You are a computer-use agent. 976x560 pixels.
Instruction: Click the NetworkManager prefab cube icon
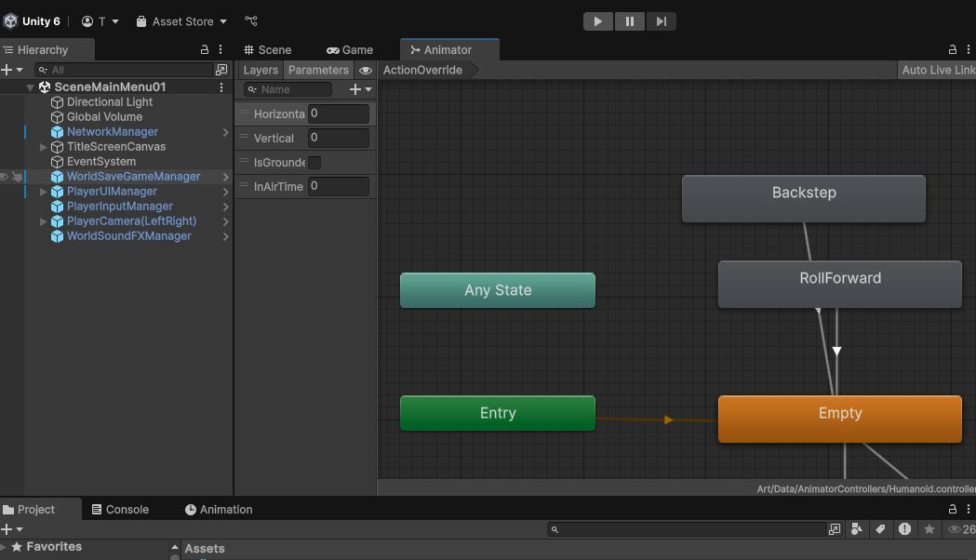tap(58, 132)
